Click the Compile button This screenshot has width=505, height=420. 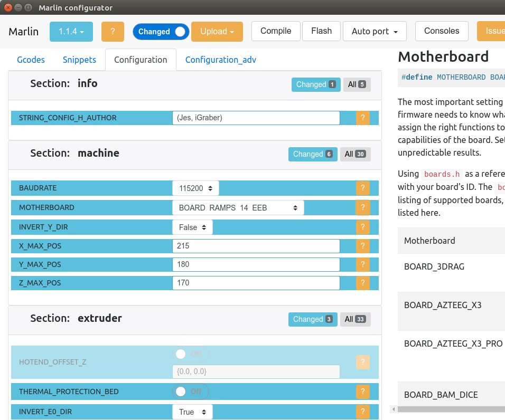coord(275,31)
